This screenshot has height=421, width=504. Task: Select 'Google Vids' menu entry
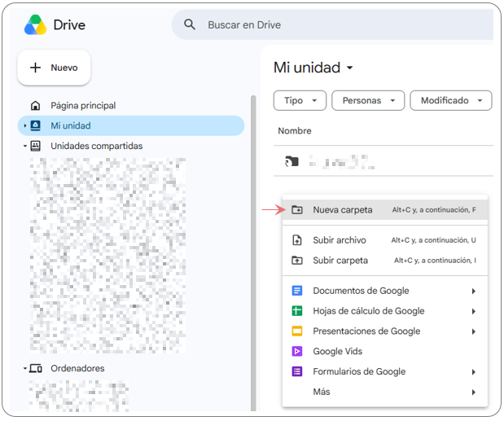point(385,351)
